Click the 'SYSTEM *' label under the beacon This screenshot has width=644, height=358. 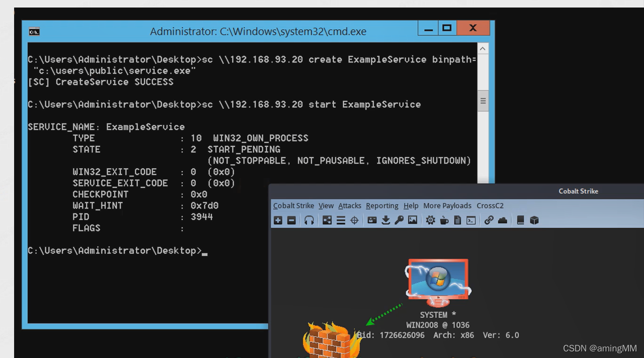(x=438, y=315)
